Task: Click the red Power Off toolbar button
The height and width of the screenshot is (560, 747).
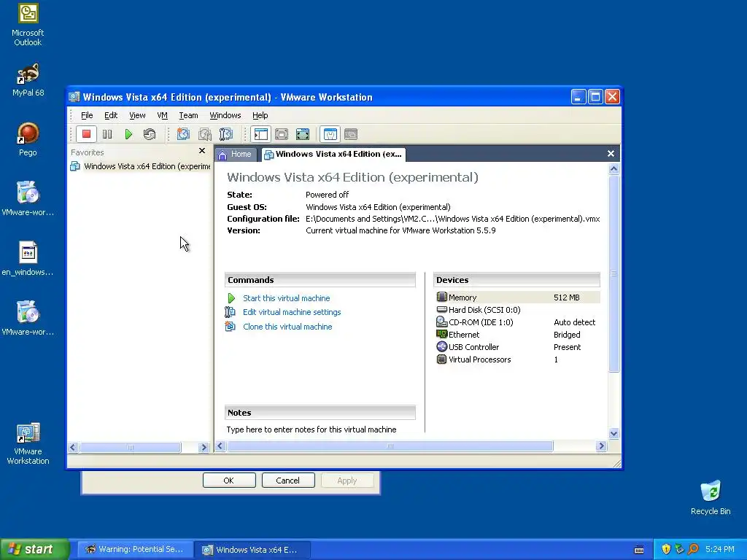Action: tap(86, 134)
